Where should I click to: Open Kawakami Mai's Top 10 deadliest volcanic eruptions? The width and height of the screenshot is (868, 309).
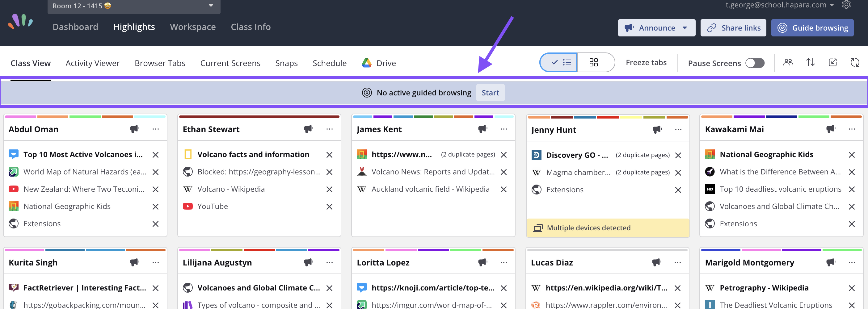(x=780, y=190)
